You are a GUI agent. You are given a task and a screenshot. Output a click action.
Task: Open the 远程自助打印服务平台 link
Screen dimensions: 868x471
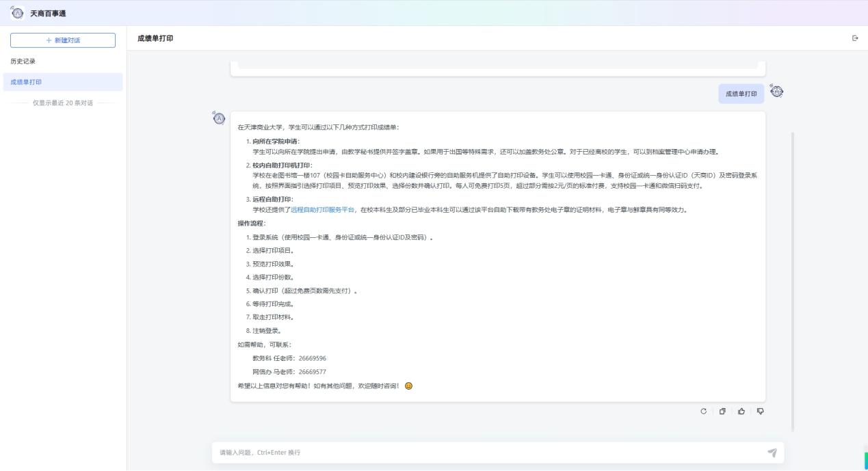322,210
